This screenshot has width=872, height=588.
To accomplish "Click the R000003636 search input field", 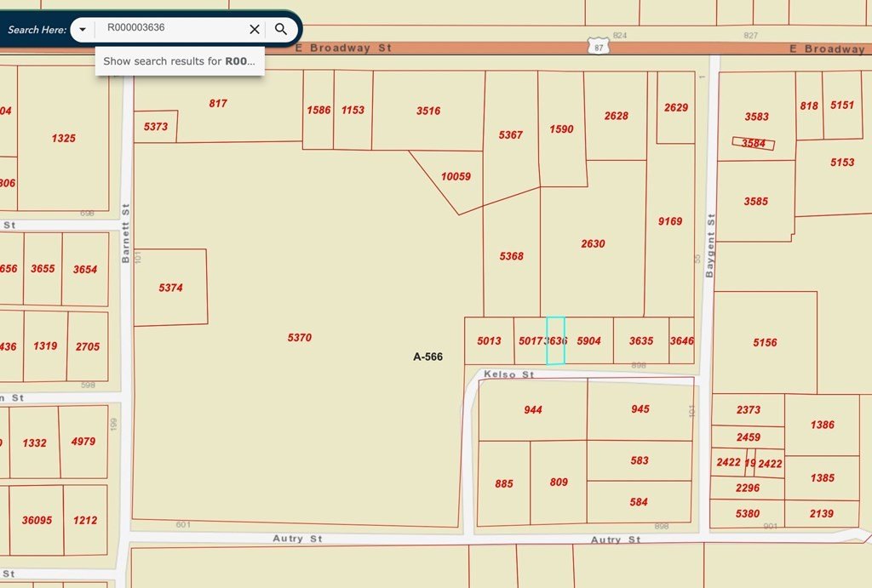I will [170, 28].
